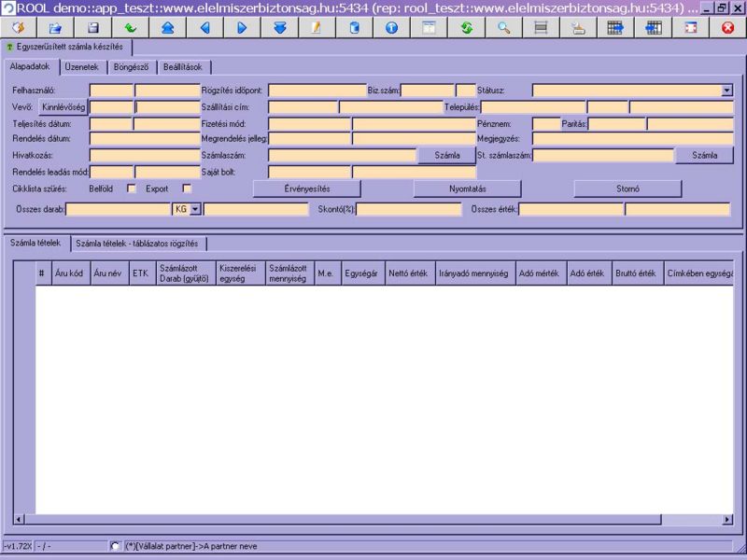Select the radio button in status bar
The height and width of the screenshot is (560, 747).
[115, 546]
